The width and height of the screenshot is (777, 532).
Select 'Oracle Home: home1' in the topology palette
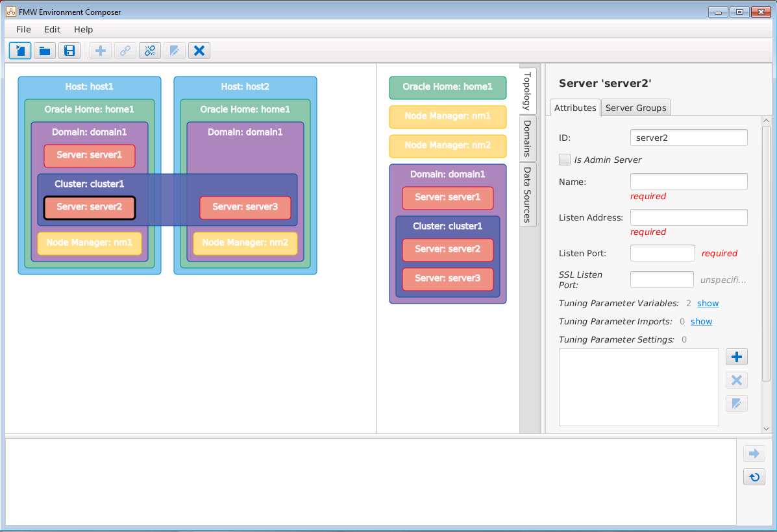pos(447,88)
